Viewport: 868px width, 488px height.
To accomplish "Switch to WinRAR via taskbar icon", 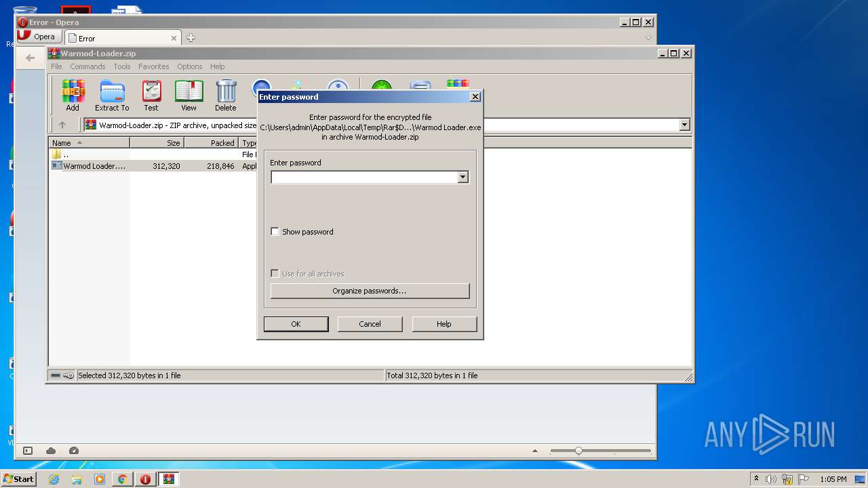I will (x=168, y=479).
